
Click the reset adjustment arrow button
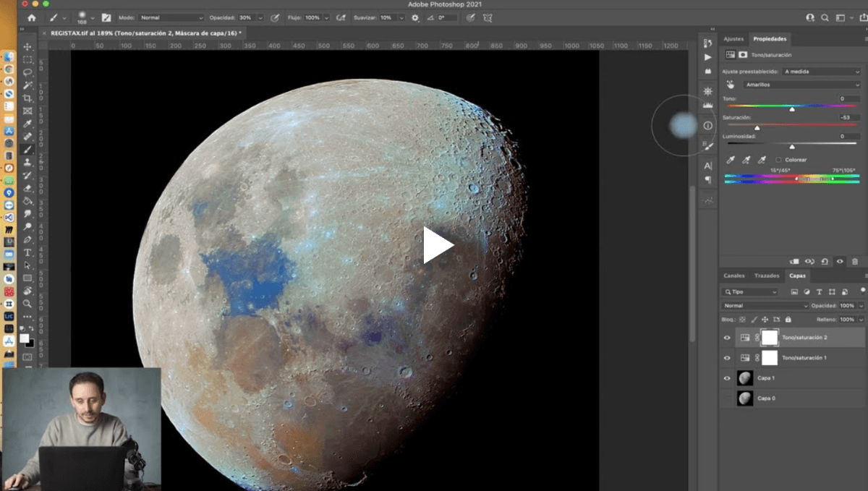click(x=823, y=262)
